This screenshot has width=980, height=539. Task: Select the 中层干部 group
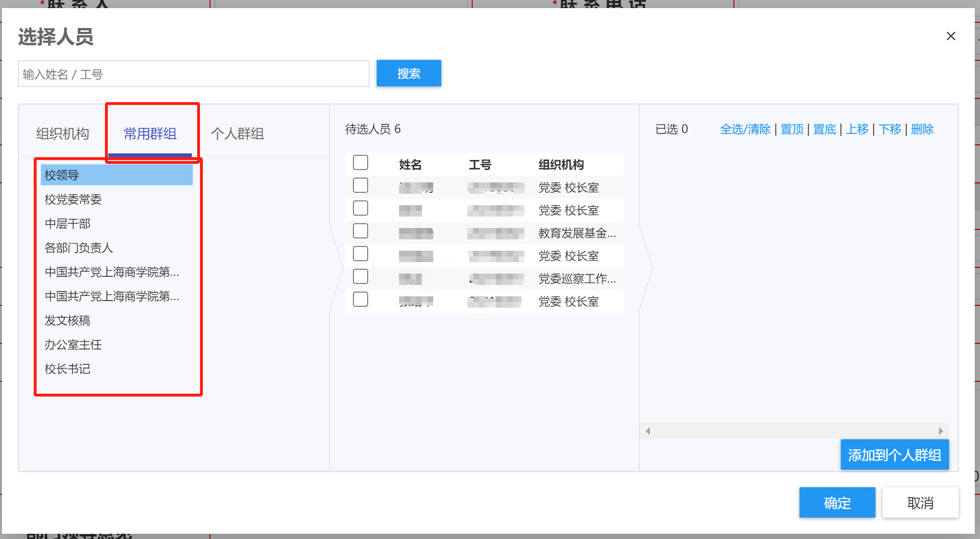[x=67, y=224]
